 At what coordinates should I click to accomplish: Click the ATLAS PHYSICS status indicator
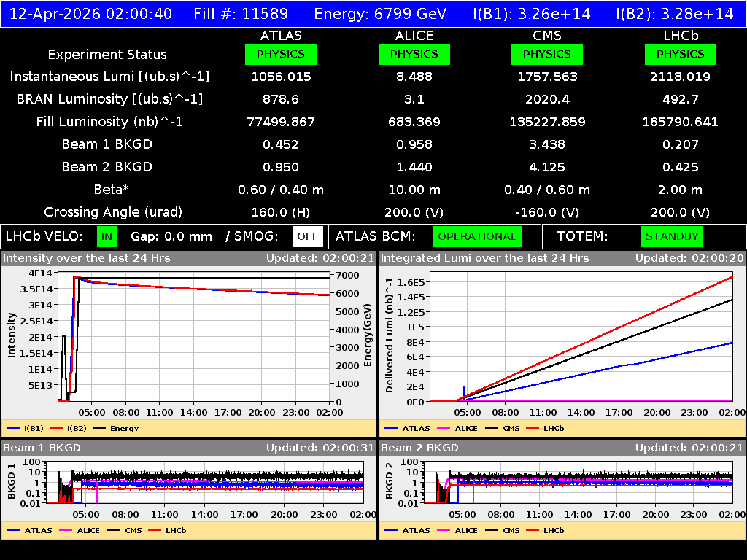tap(281, 54)
